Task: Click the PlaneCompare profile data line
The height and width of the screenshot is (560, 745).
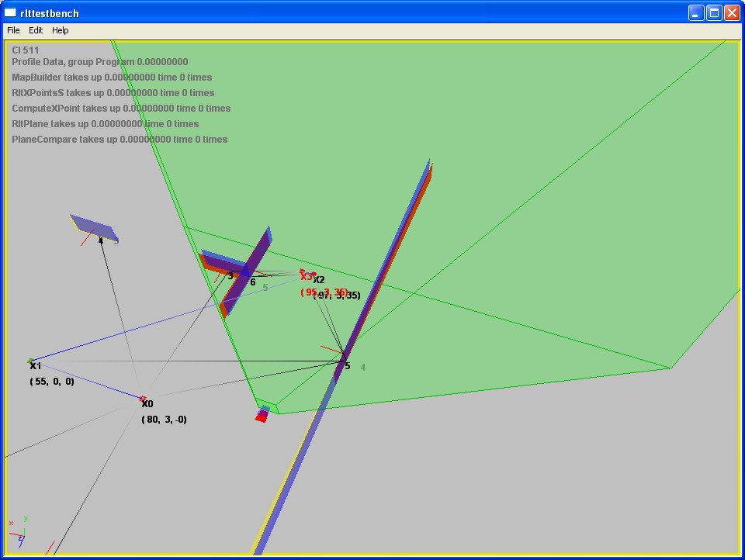Action: tap(120, 140)
